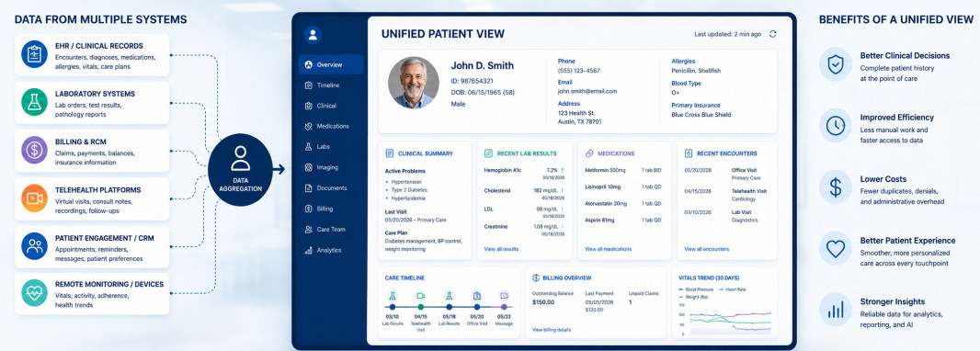The image size is (980, 351).
Task: Click the Improved Efficiency clock icon
Action: (835, 126)
